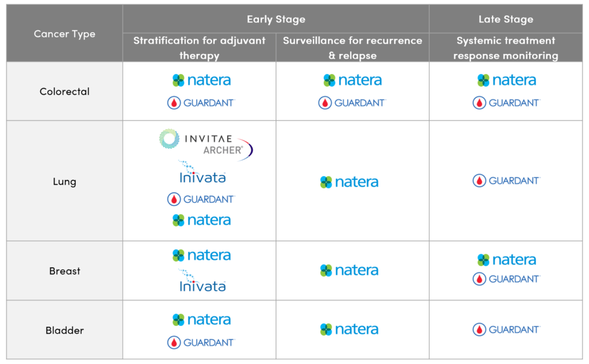589x364 pixels.
Task: Click Inivata logo in Breast row
Action: (202, 281)
